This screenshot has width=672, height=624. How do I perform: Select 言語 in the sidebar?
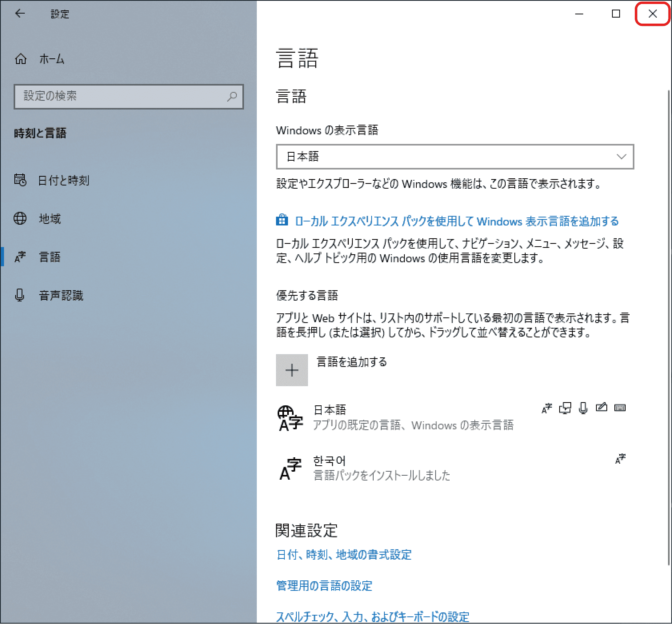click(x=38, y=257)
